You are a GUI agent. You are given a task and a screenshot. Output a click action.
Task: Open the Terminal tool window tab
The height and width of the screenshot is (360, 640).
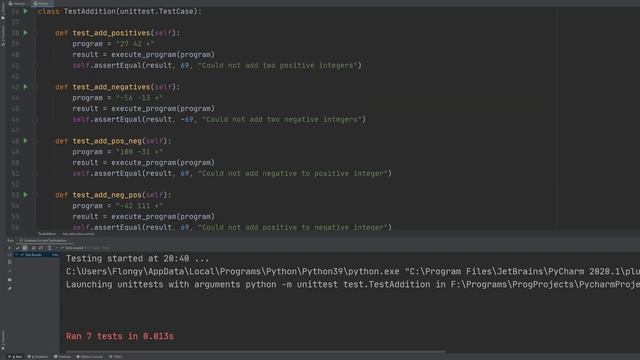62,356
